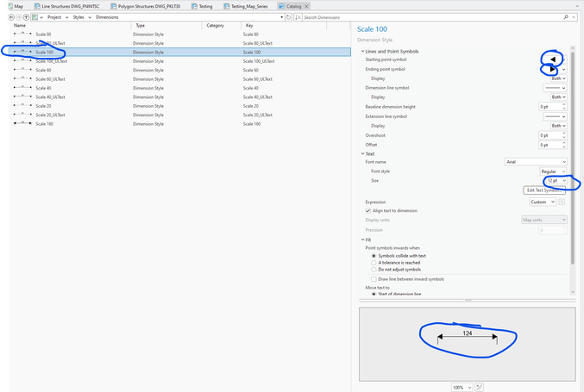The image size is (584, 392).
Task: Click the search magnifier icon
Action: (566, 17)
